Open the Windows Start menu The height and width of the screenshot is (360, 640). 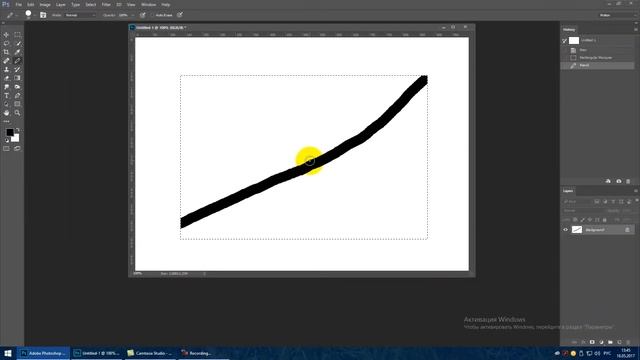click(7, 353)
